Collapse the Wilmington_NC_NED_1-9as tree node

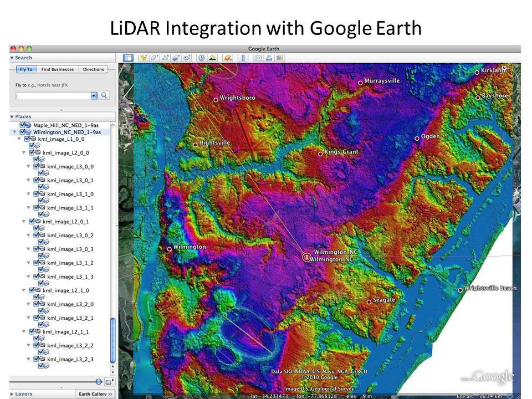[14, 132]
